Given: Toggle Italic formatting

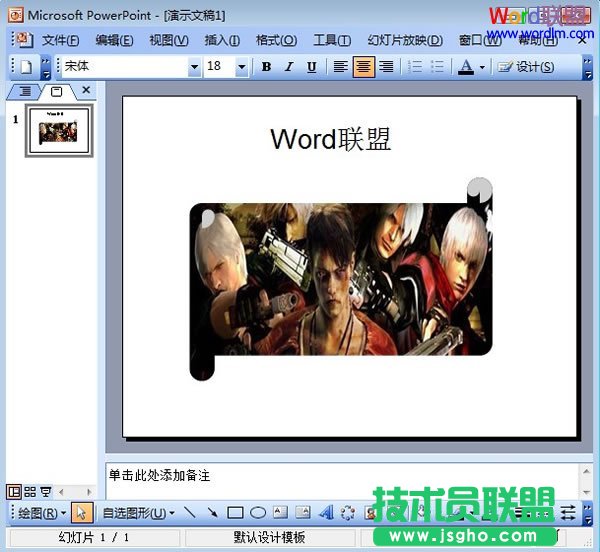Looking at the screenshot, I should pos(289,67).
